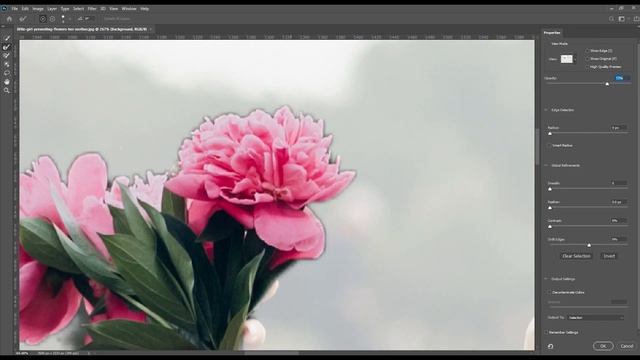
Task: Select the Brush tool below Refine Edge
Action: (7, 56)
